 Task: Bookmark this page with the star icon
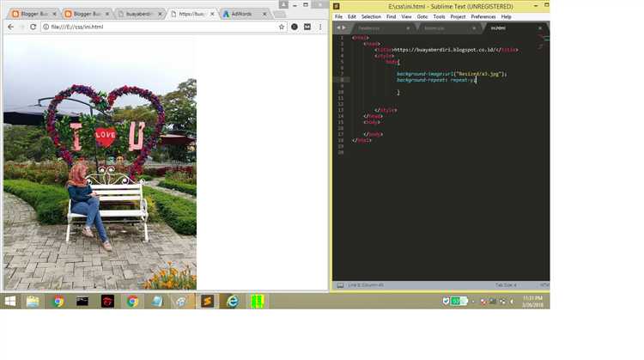pos(281,27)
